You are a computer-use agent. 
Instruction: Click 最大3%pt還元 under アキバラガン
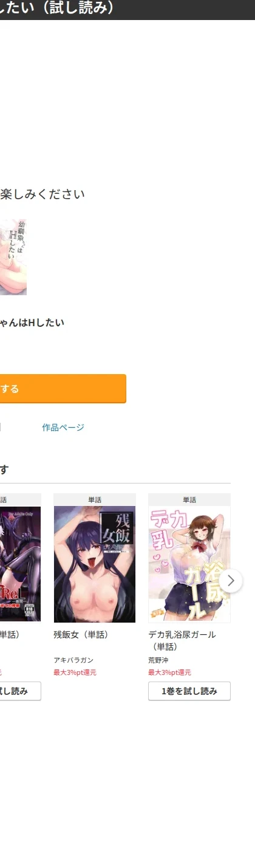pyautogui.click(x=75, y=672)
